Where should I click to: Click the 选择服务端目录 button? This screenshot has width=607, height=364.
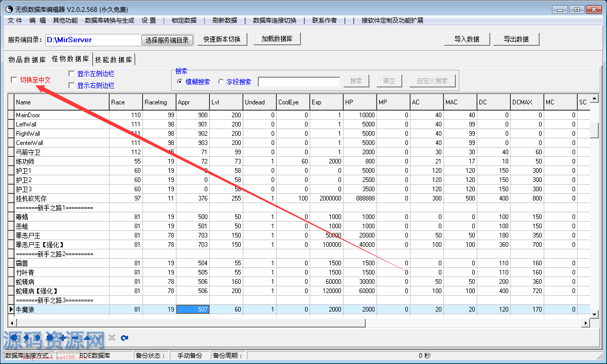[167, 40]
